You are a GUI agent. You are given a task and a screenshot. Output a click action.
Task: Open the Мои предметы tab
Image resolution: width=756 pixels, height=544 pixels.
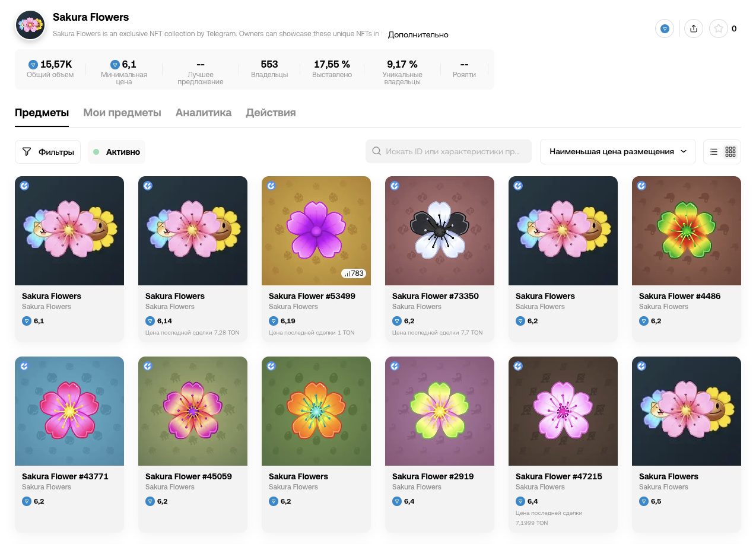[122, 113]
